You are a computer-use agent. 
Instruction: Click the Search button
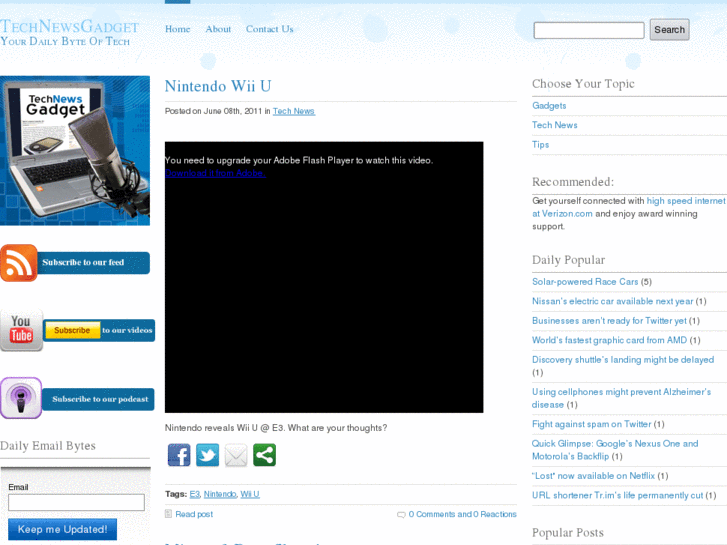click(669, 30)
